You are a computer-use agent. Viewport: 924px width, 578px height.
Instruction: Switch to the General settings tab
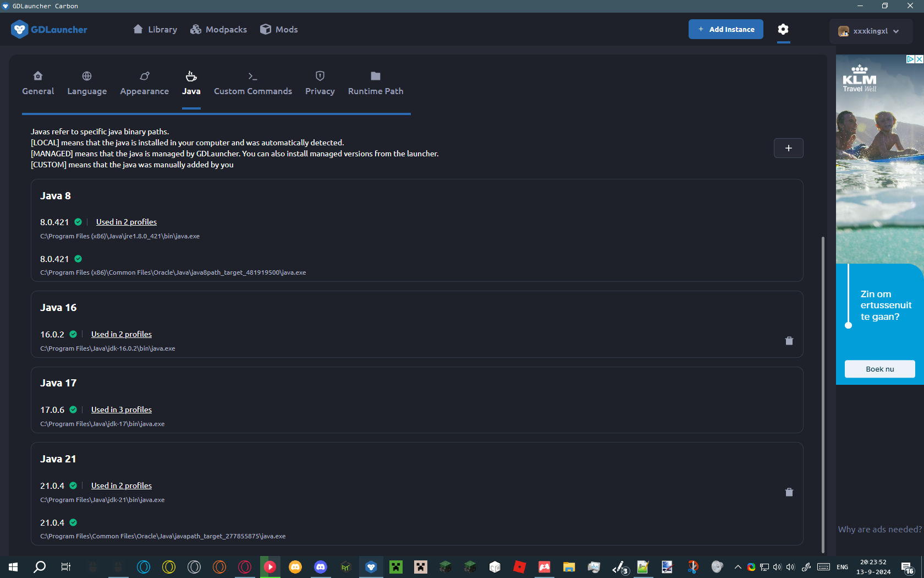(x=38, y=84)
